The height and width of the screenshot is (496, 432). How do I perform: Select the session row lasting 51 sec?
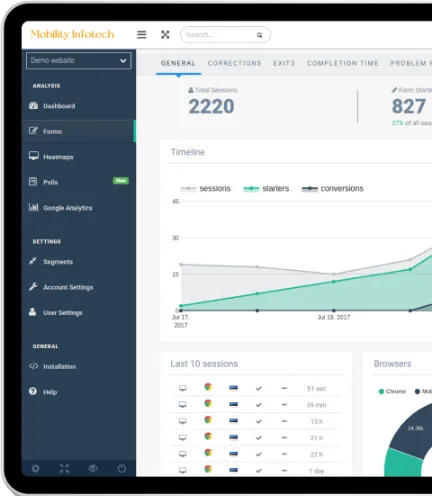tap(256, 388)
